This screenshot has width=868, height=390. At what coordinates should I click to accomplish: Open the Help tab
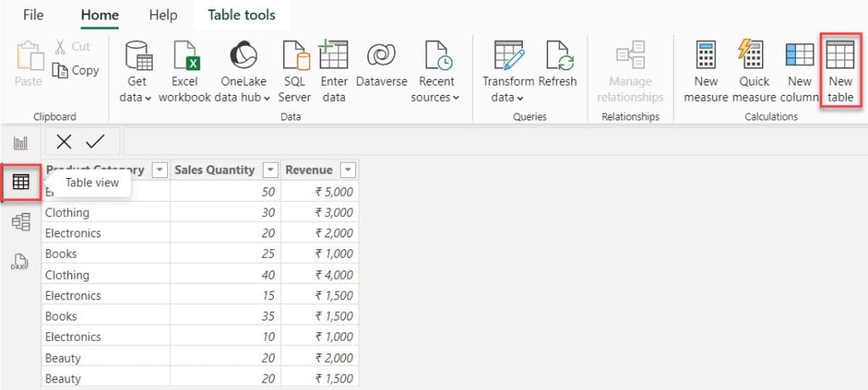[163, 15]
